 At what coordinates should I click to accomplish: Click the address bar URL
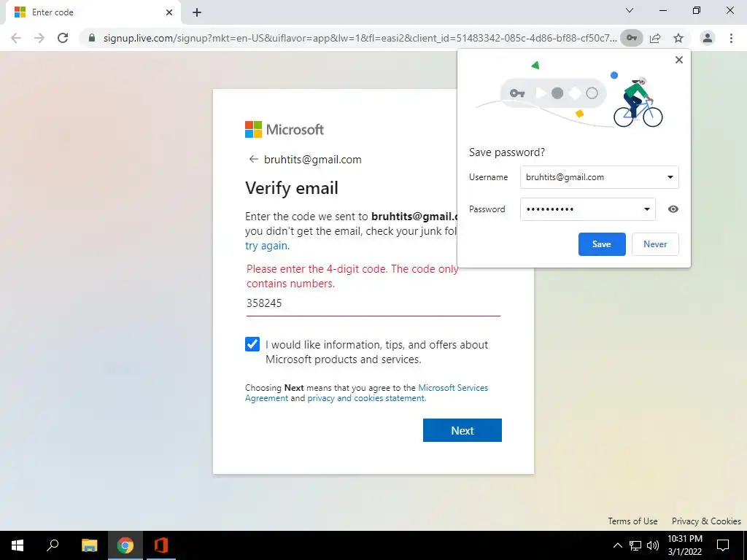tap(360, 38)
